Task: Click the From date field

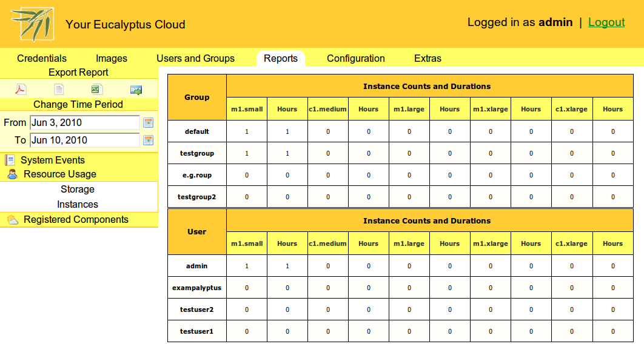Action: [x=85, y=122]
